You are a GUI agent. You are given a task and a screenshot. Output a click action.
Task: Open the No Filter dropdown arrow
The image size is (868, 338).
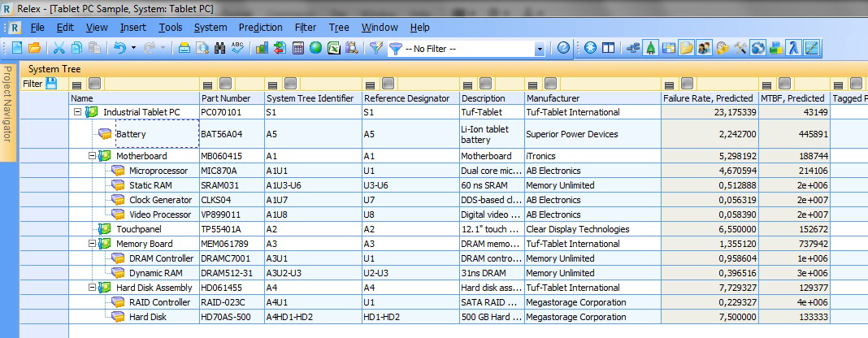(539, 50)
